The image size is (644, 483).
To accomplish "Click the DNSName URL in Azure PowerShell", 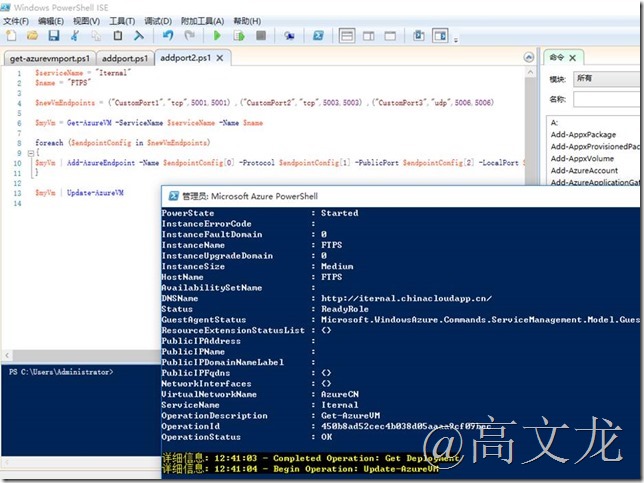I will click(x=406, y=298).
